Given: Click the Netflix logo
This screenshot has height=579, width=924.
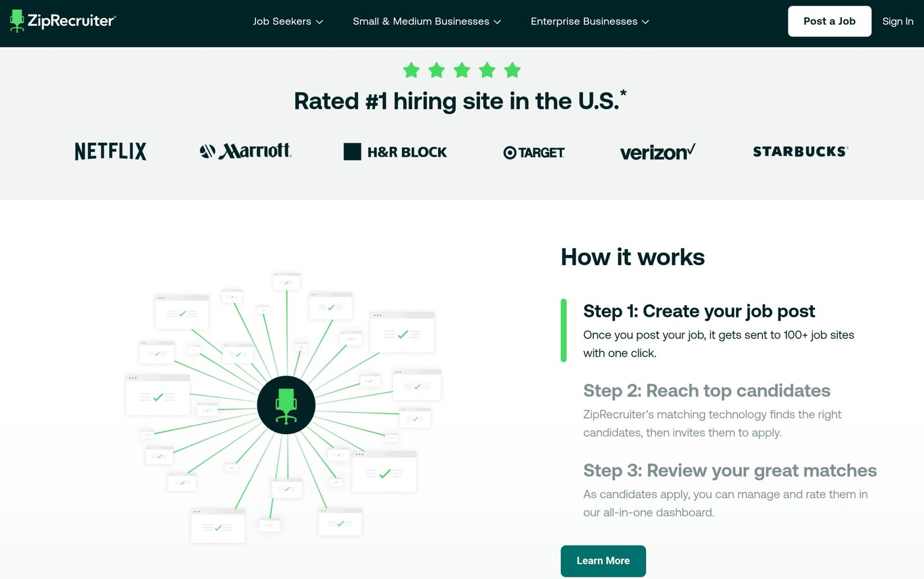Looking at the screenshot, I should (x=110, y=151).
